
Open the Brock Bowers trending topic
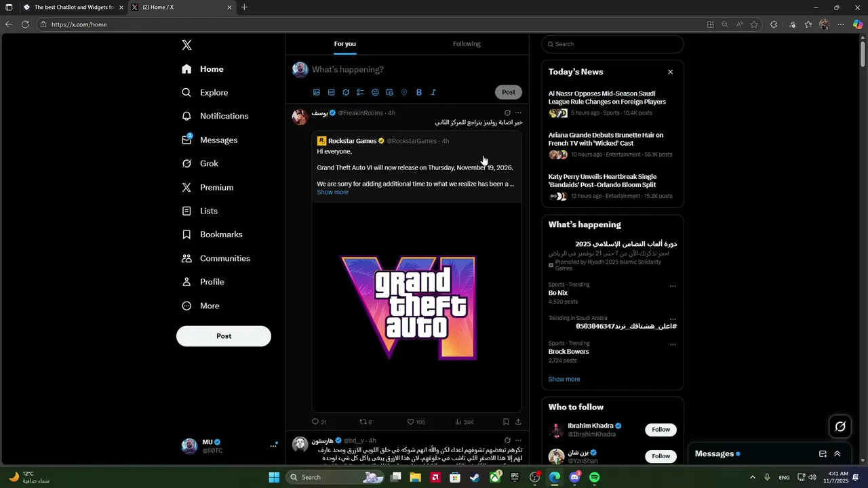point(568,352)
